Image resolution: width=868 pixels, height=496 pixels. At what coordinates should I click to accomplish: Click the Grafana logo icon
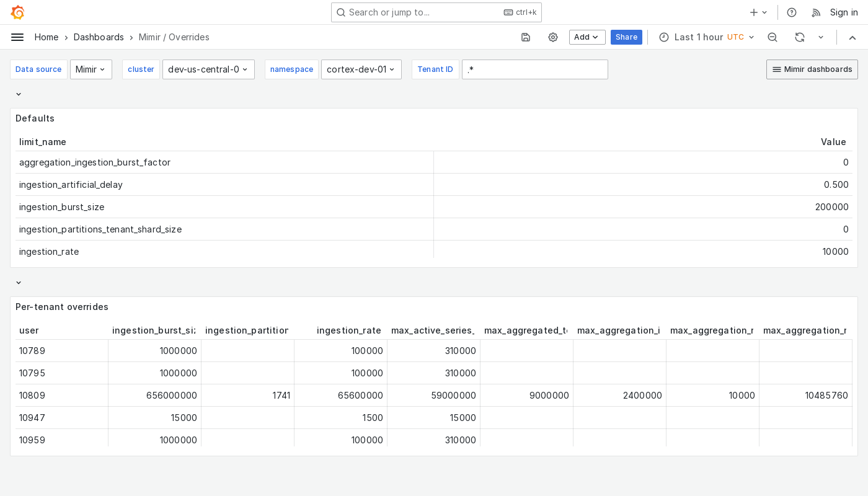[x=17, y=12]
